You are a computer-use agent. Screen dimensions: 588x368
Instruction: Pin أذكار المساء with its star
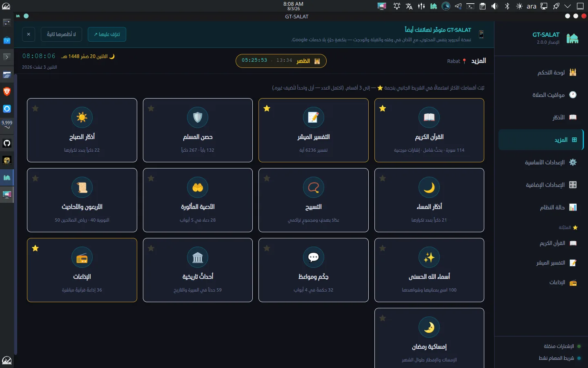point(383,178)
